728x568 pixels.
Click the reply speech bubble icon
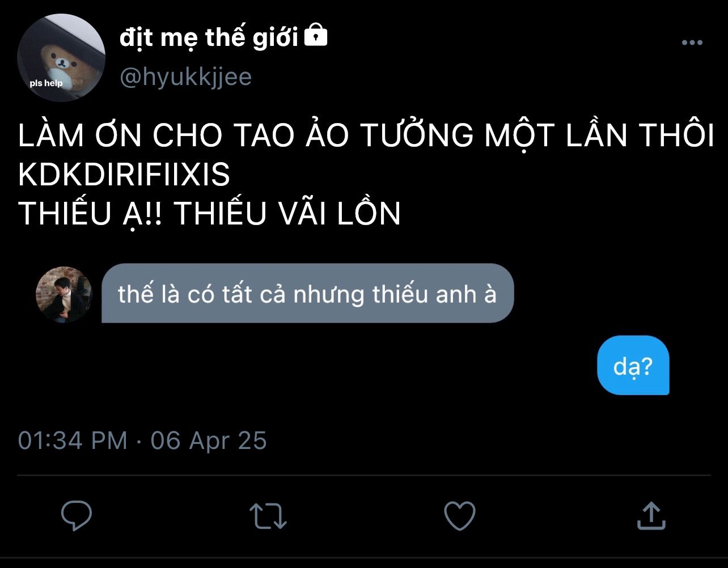pos(77,515)
